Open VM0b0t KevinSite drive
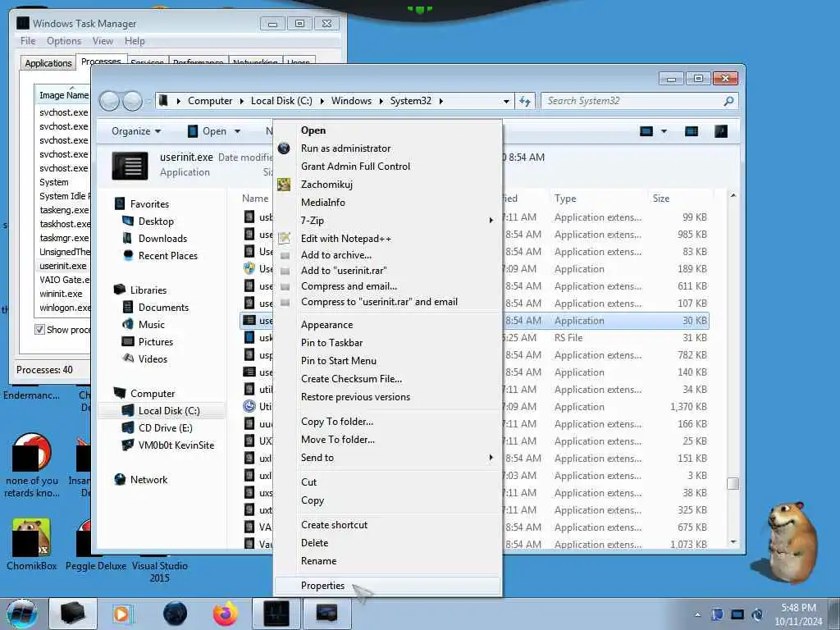This screenshot has width=840, height=630. click(176, 445)
